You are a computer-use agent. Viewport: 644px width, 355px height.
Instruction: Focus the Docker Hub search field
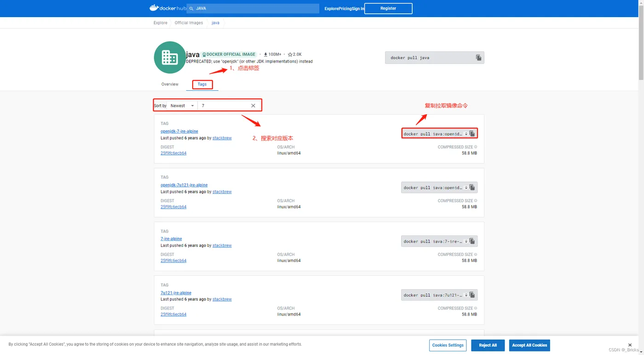(253, 8)
